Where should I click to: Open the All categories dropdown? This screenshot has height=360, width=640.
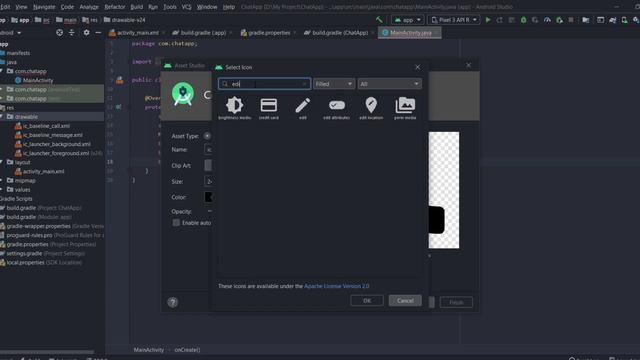[389, 84]
